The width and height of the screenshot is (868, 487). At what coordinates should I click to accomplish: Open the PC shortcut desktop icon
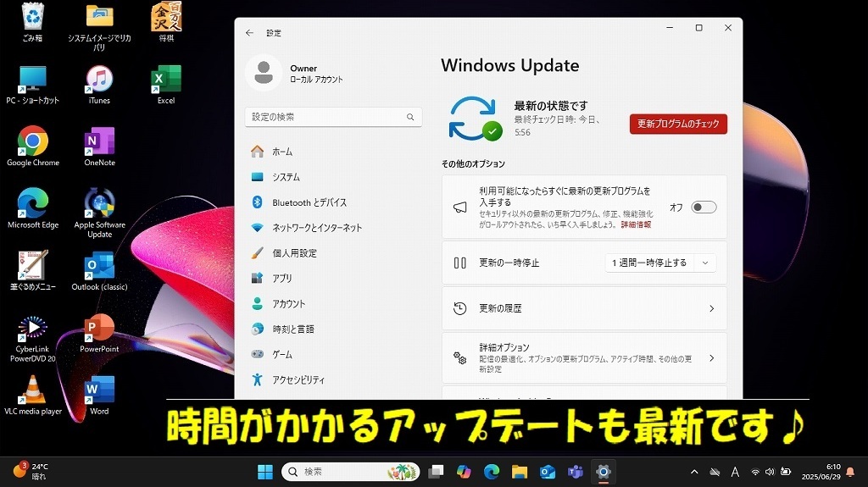[33, 85]
